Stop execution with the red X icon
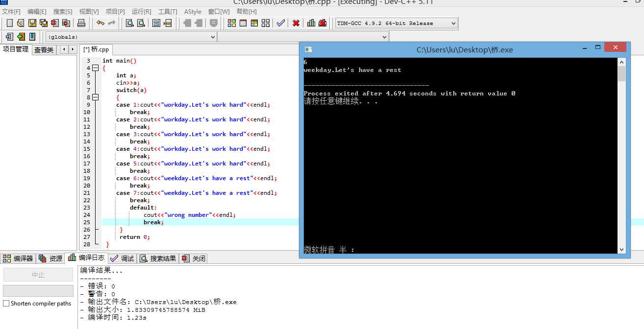The image size is (644, 329). [x=296, y=23]
